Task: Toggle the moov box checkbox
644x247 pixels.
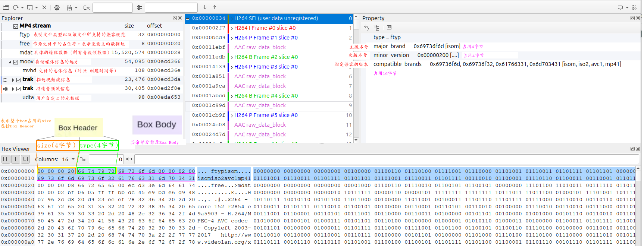Action: [16, 62]
